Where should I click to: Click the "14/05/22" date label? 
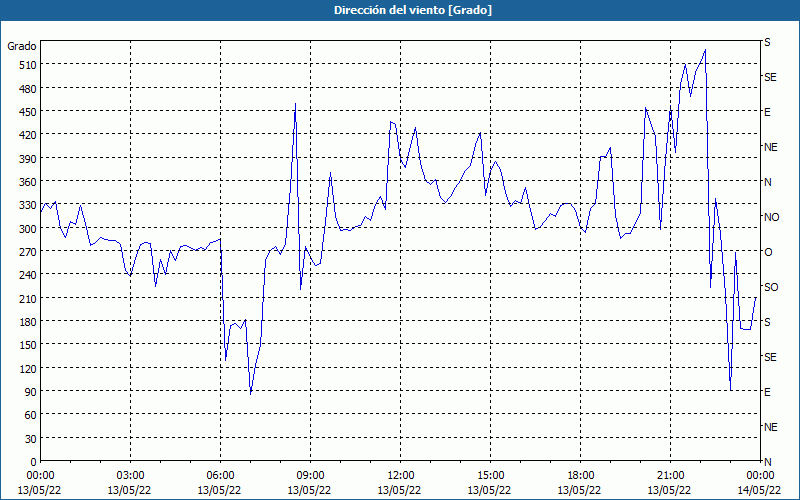pyautogui.click(x=759, y=490)
